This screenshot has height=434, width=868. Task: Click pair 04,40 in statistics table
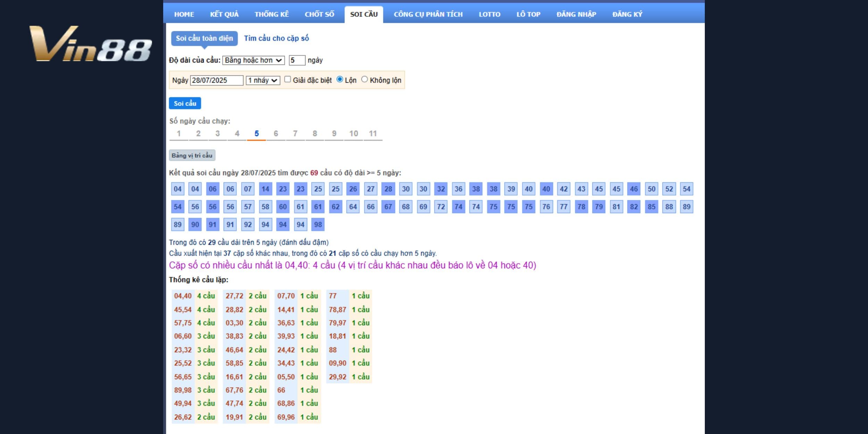coord(183,296)
